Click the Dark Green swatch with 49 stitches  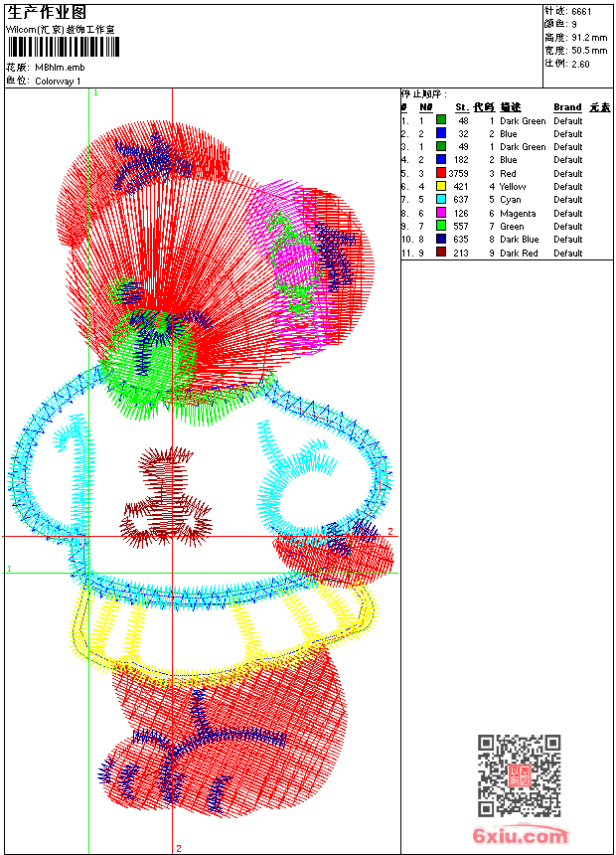point(441,146)
